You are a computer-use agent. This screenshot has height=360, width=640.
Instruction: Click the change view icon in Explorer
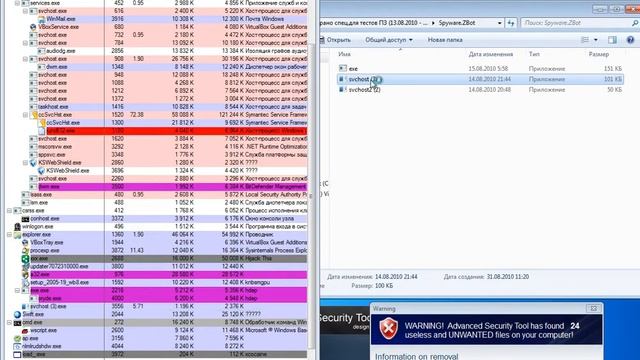click(585, 40)
